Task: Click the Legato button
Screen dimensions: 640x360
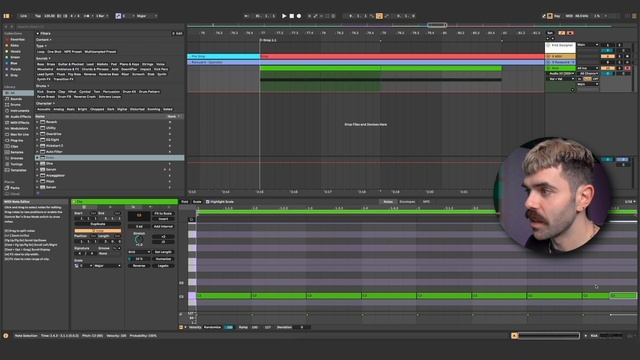Action: pyautogui.click(x=163, y=266)
